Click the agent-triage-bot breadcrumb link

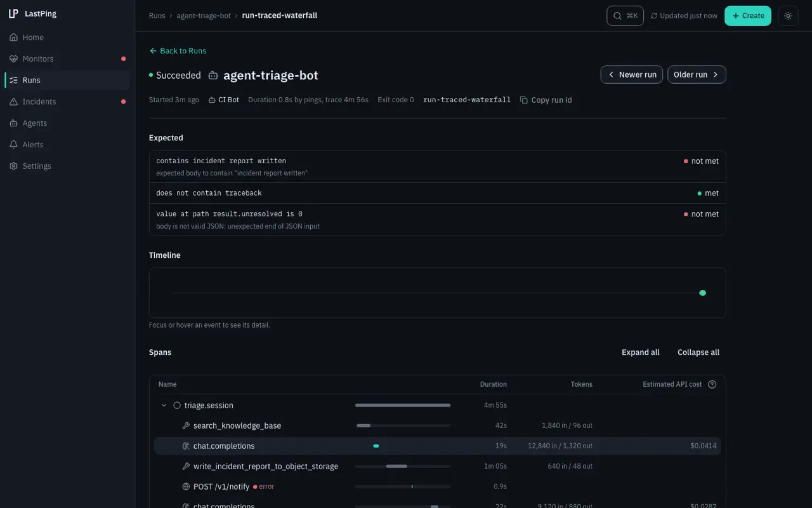coord(204,15)
